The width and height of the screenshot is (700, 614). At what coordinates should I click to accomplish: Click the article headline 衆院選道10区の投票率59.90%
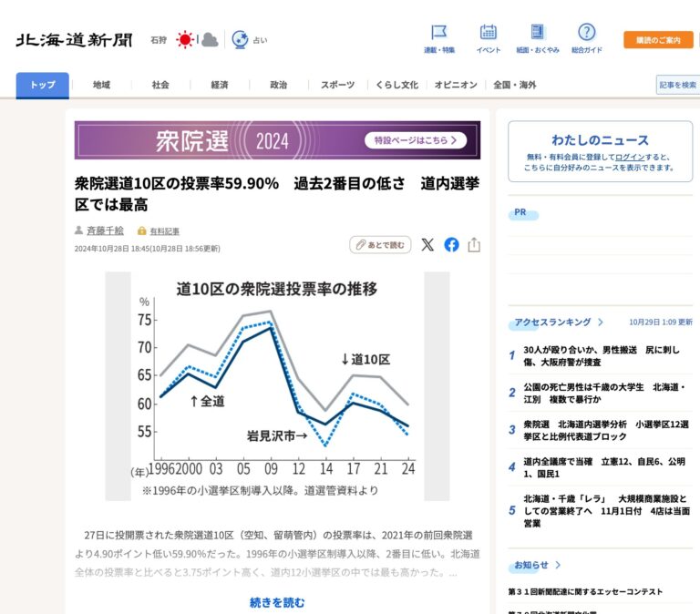coord(277,194)
